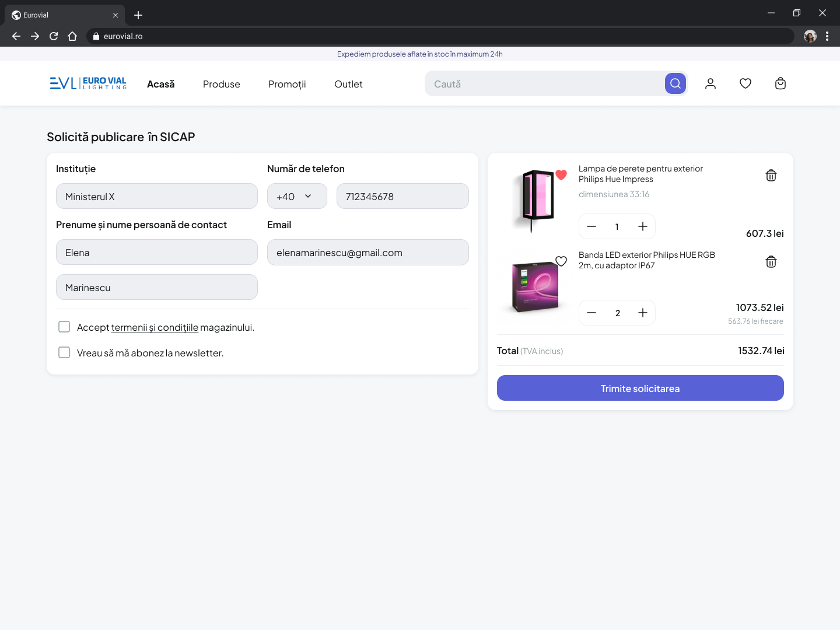Close the Eurovial tab
Screen dimensions: 840x630
116,15
